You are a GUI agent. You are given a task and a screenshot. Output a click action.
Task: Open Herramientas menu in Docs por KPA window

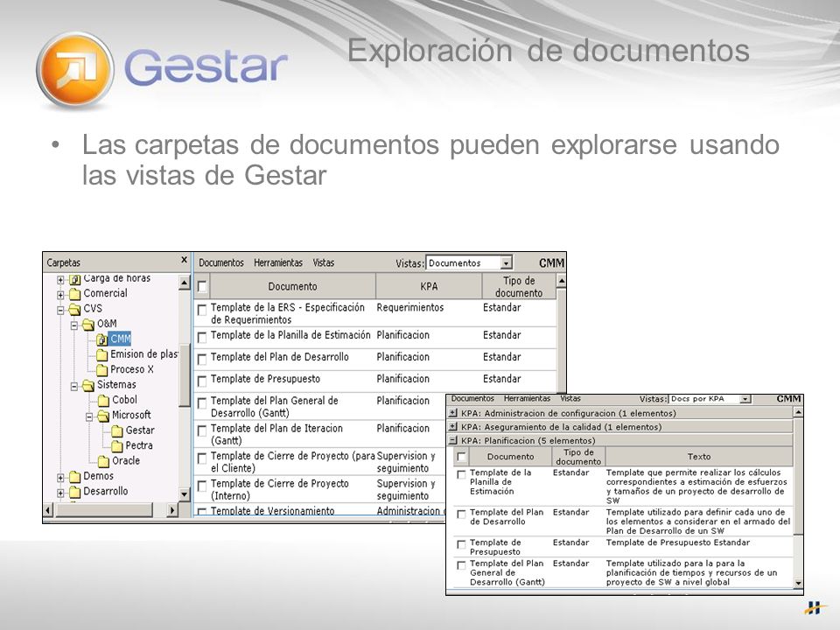527,399
